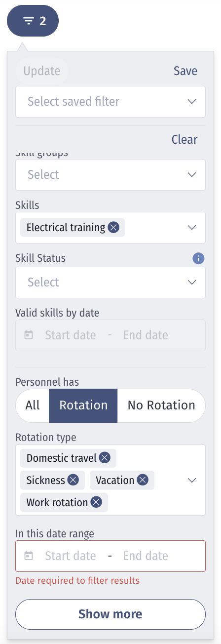The height and width of the screenshot is (644, 221).
Task: Expand the Skill Status dropdown
Action: click(110, 282)
